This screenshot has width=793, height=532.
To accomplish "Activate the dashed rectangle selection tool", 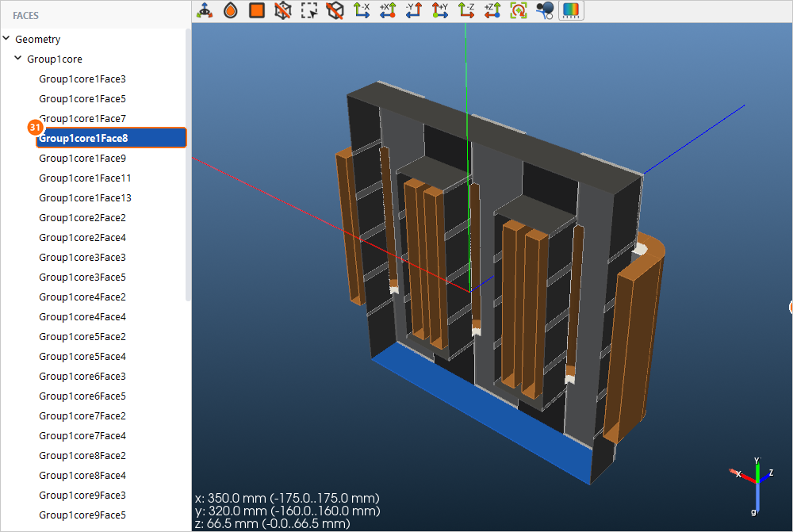I will tap(309, 10).
